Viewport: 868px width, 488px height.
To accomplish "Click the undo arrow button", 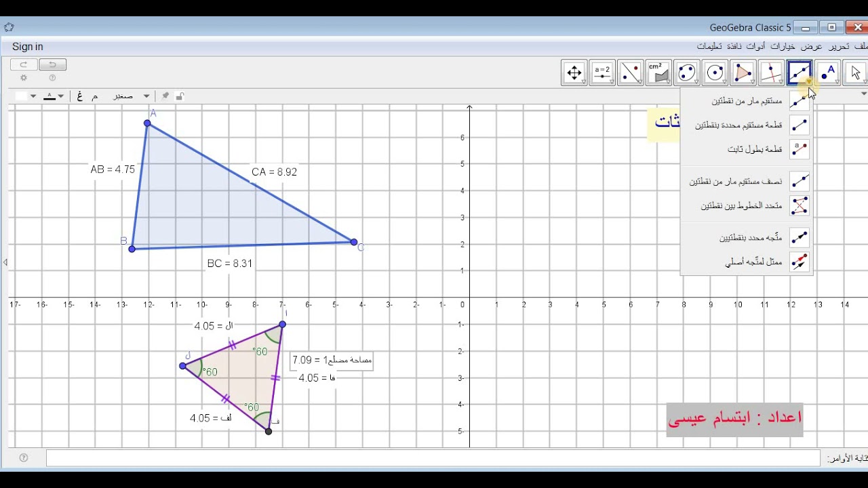I will pos(52,65).
